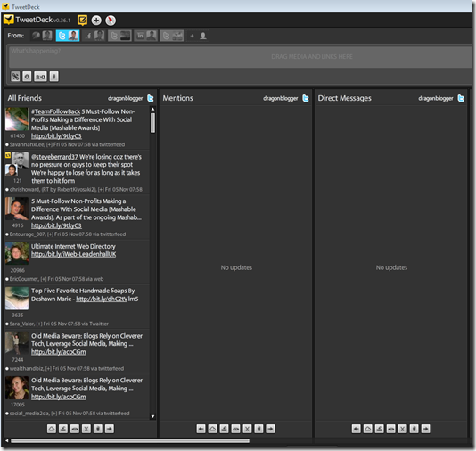Click the shorten links tool under compose box
476x451 pixels.
pyautogui.click(x=15, y=76)
